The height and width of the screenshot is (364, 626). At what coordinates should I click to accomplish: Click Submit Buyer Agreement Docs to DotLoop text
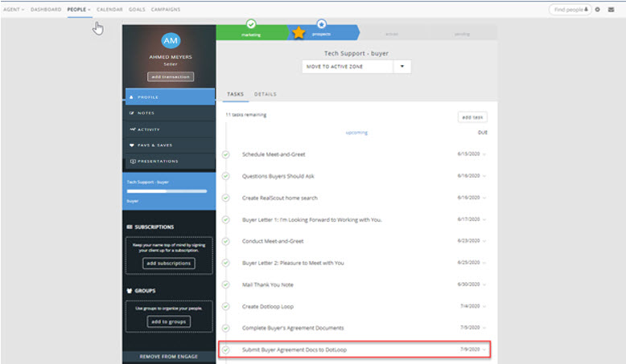tap(294, 350)
